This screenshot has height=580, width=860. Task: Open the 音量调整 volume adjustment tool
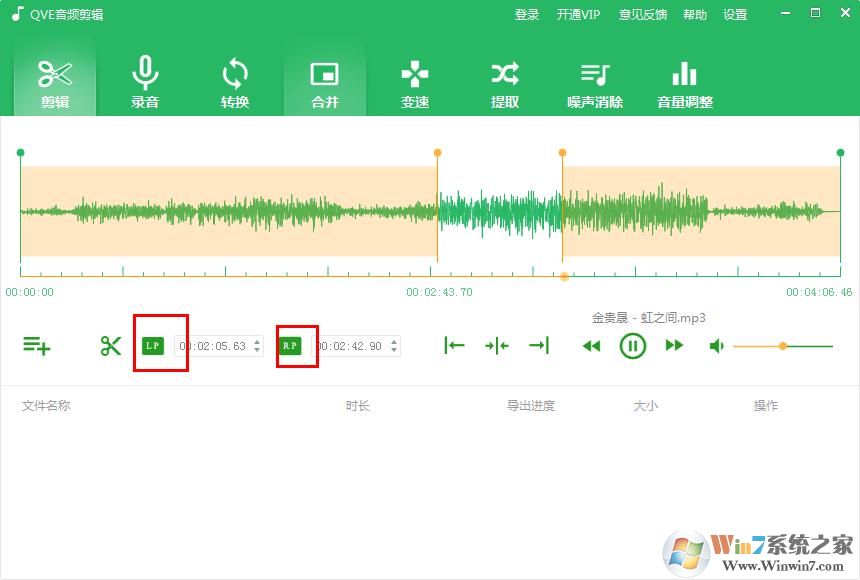point(684,82)
